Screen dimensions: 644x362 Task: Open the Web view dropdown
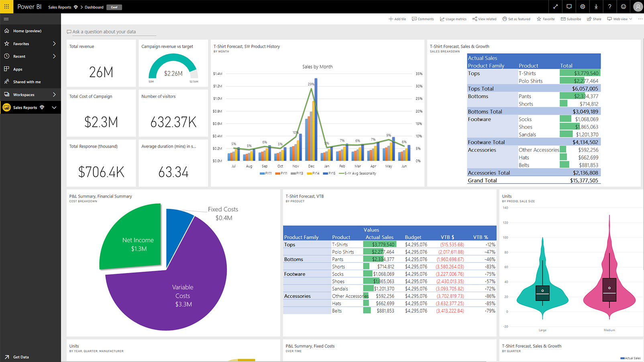tap(620, 19)
